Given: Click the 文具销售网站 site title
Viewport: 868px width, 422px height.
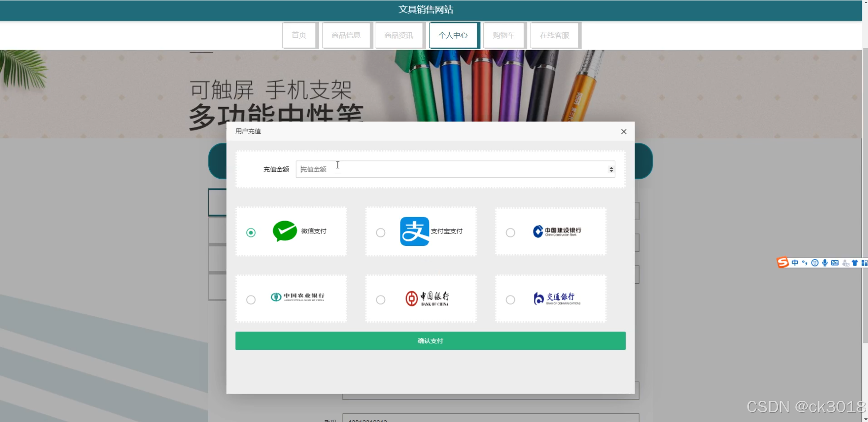Looking at the screenshot, I should (426, 10).
